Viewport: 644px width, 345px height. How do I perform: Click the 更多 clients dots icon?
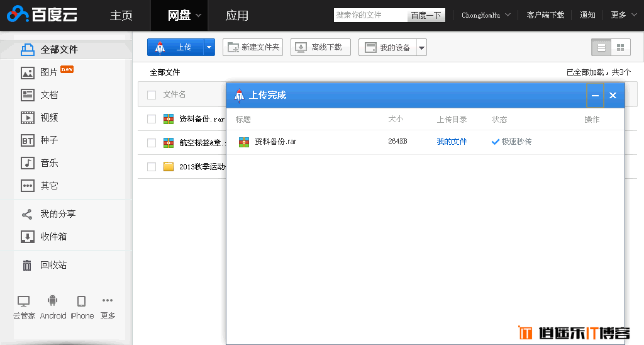click(108, 300)
